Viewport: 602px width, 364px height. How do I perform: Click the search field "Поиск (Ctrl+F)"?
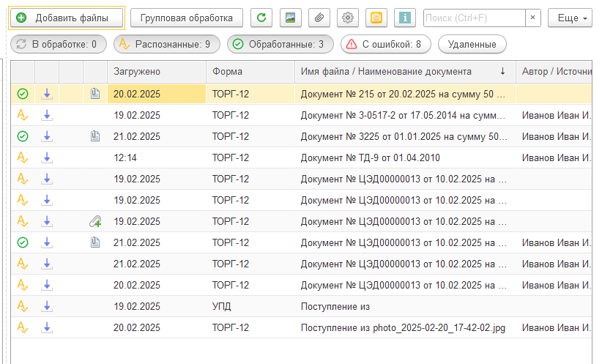point(473,18)
